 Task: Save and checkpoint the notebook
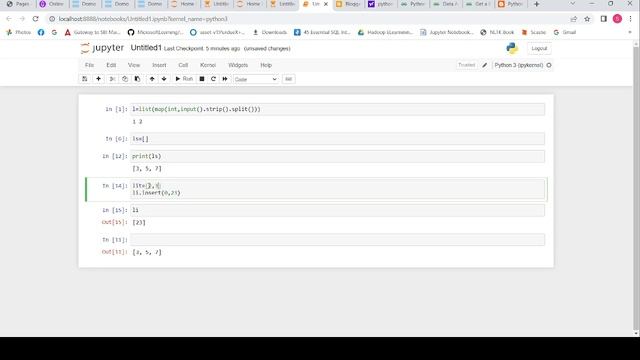pyautogui.click(x=84, y=79)
